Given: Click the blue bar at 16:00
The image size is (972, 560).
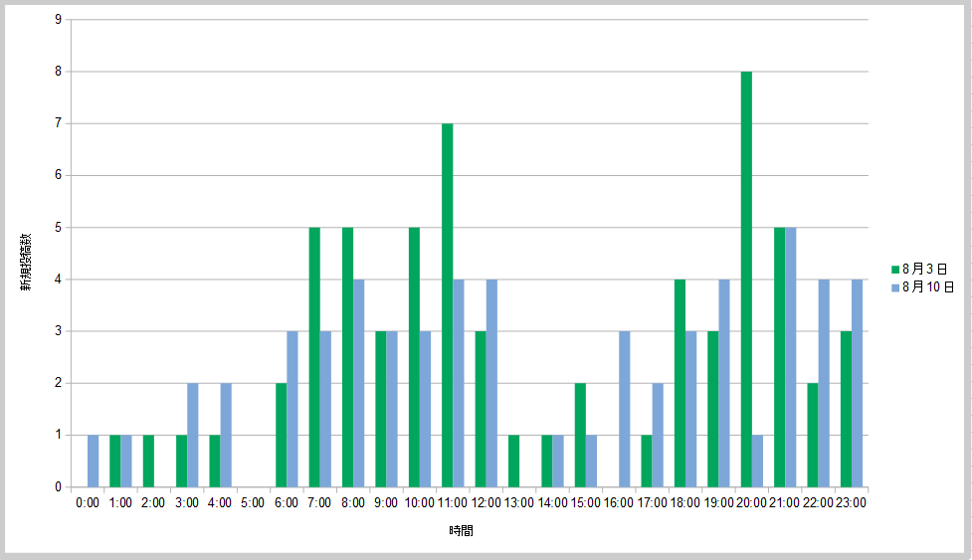Looking at the screenshot, I should point(625,409).
